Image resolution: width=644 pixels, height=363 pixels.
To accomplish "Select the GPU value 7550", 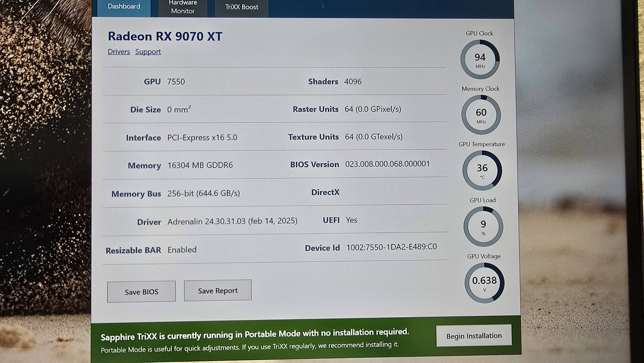I will (176, 82).
